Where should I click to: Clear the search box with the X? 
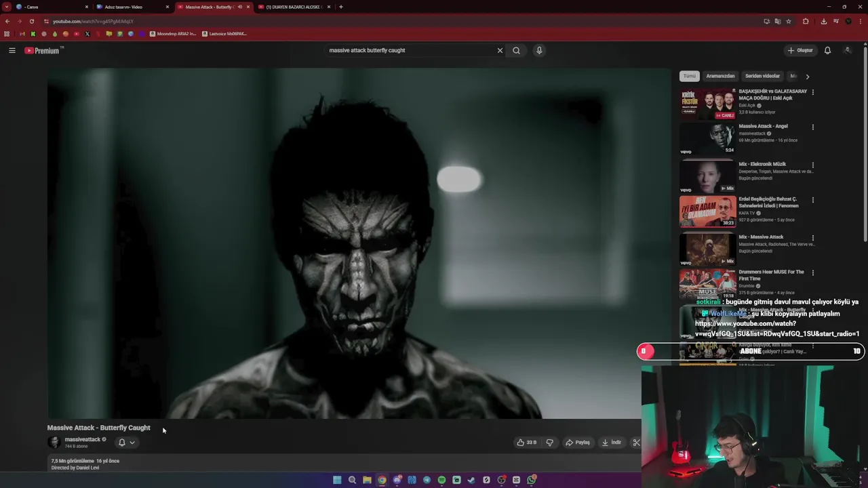pyautogui.click(x=500, y=50)
